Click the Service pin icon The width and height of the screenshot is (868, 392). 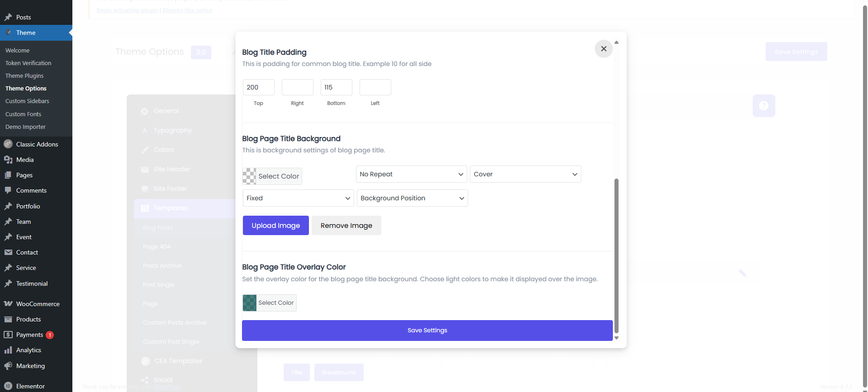pyautogui.click(x=8, y=268)
